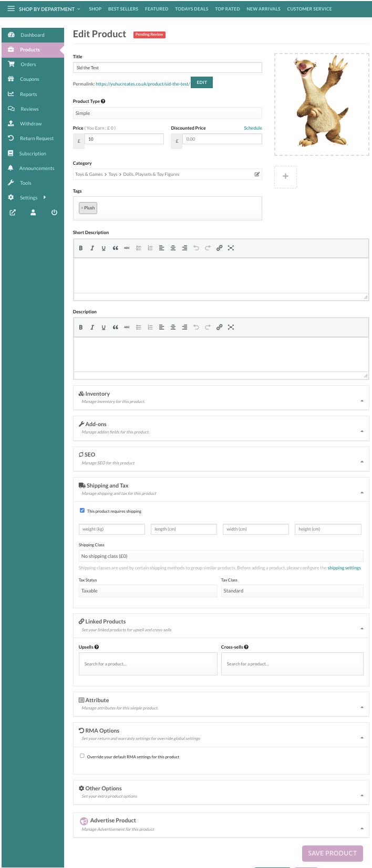Toggle italic in the Short Description toolbar
The width and height of the screenshot is (372, 868).
click(x=92, y=248)
